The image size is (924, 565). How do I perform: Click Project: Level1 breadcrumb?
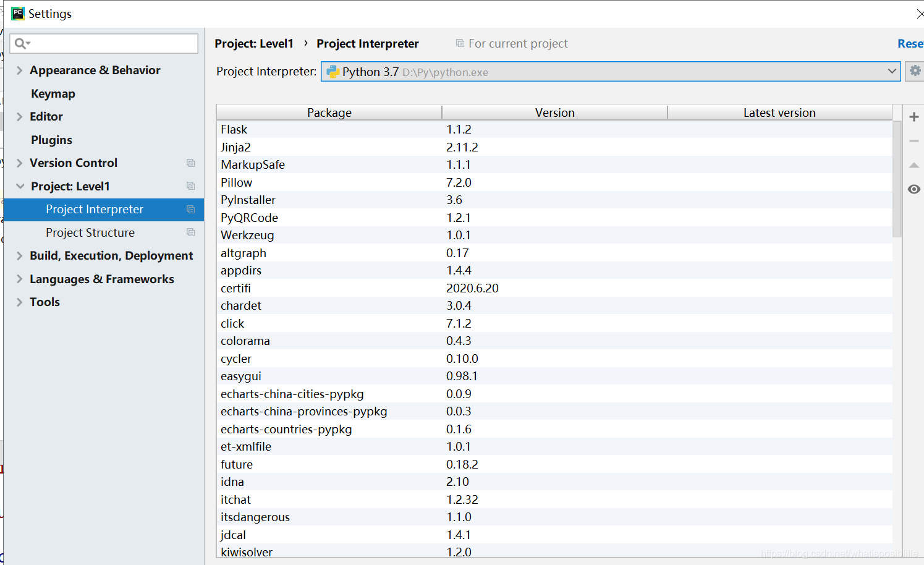tap(254, 43)
